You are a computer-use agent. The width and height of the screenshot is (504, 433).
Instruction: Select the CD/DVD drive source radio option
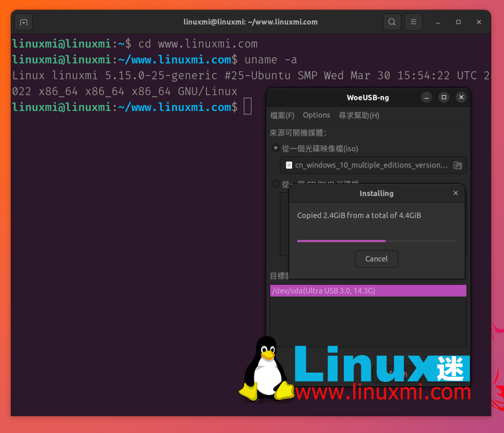coord(275,183)
